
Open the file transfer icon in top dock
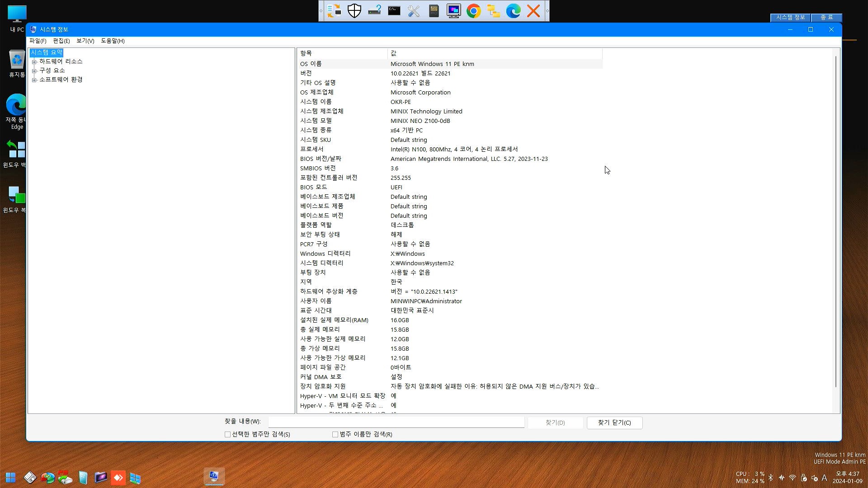(x=335, y=11)
